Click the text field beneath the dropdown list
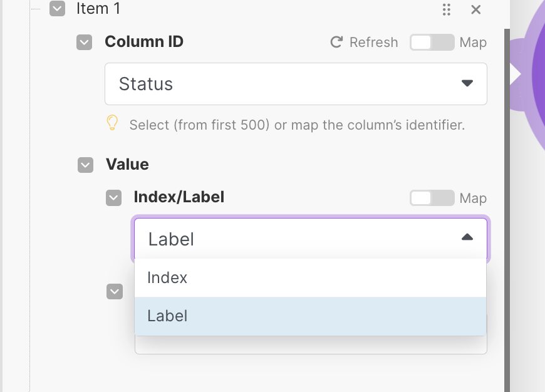The image size is (545, 392). pos(310,345)
